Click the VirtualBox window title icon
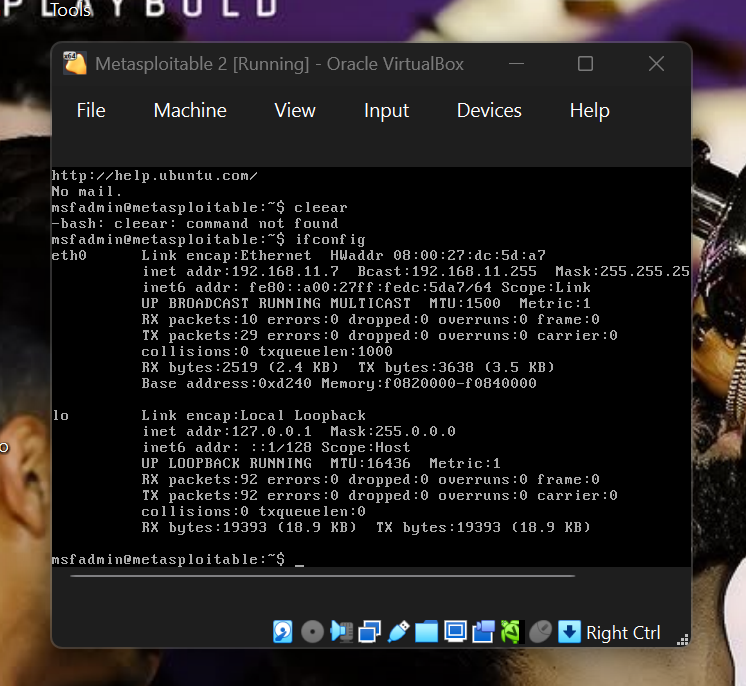The image size is (746, 686). point(75,63)
